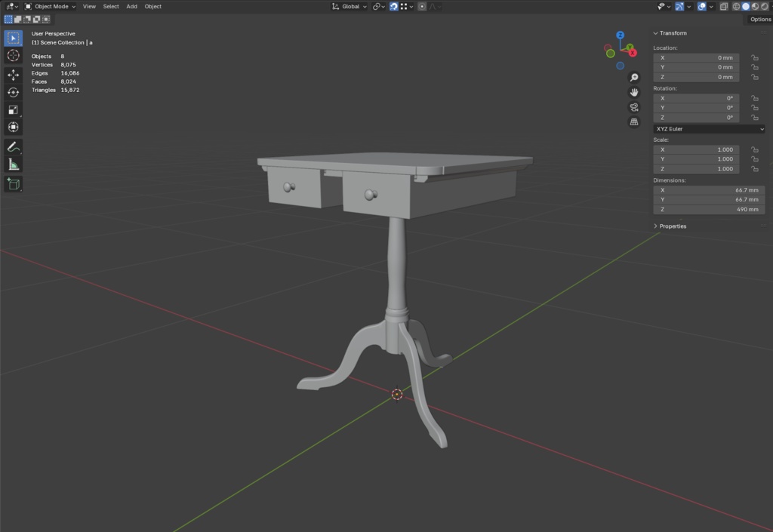Set selection mode to extend

point(18,19)
